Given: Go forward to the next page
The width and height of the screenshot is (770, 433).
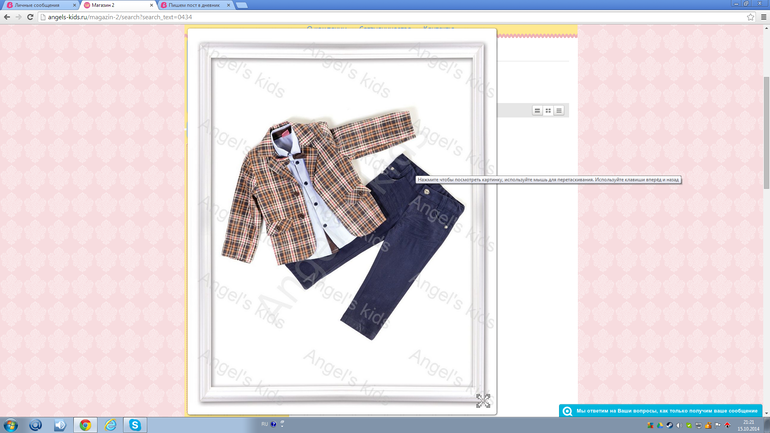Looking at the screenshot, I should click(x=18, y=17).
